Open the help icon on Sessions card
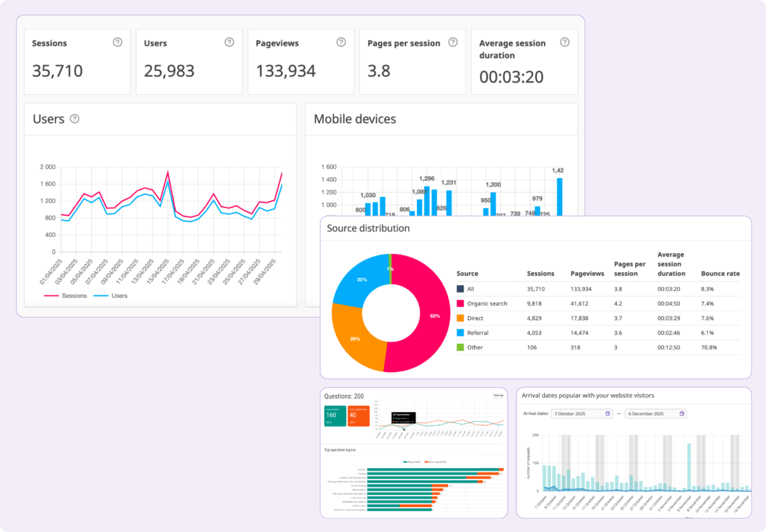The height and width of the screenshot is (532, 766). pyautogui.click(x=117, y=42)
